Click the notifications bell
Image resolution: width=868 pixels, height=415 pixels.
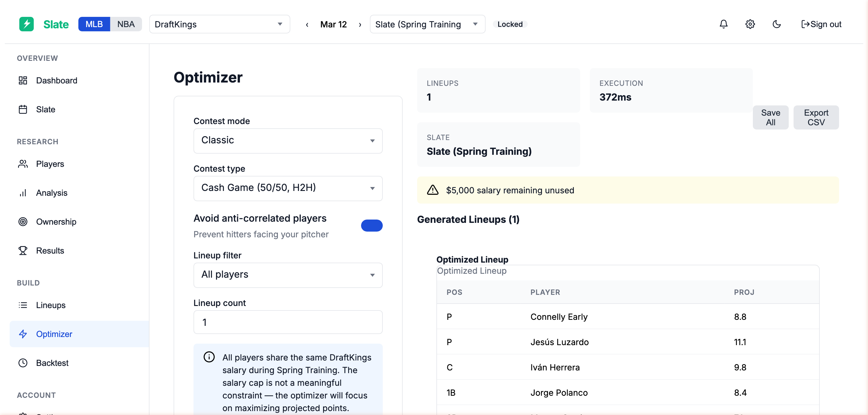[723, 24]
